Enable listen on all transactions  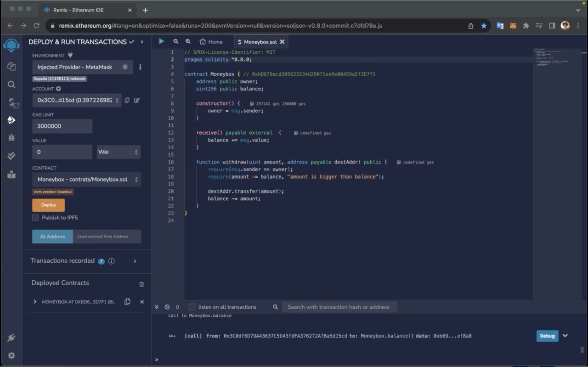(192, 307)
